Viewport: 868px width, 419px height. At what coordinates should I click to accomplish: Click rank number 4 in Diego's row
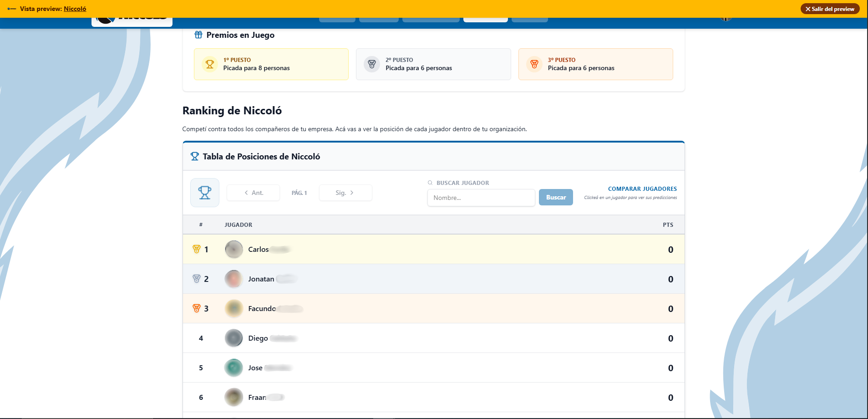pos(201,338)
